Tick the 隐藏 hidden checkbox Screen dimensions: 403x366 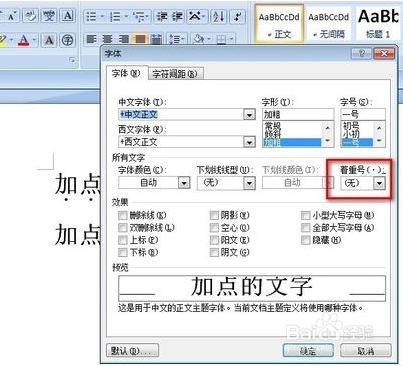[305, 240]
